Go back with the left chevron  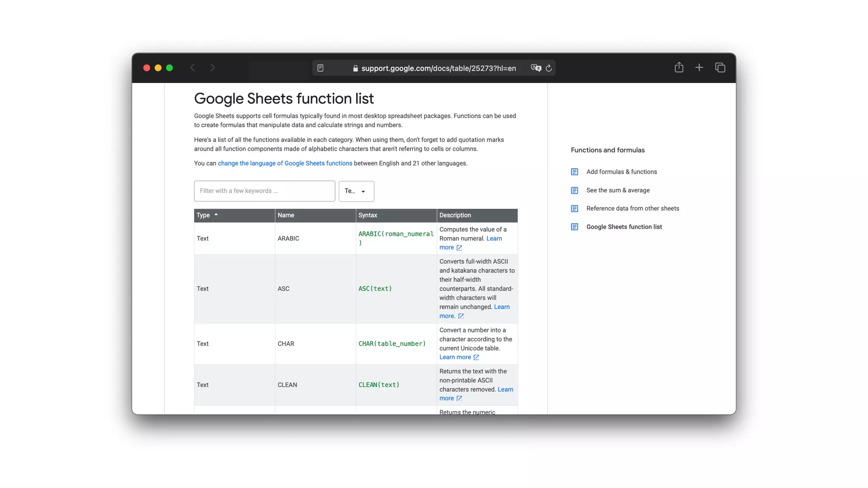click(193, 68)
